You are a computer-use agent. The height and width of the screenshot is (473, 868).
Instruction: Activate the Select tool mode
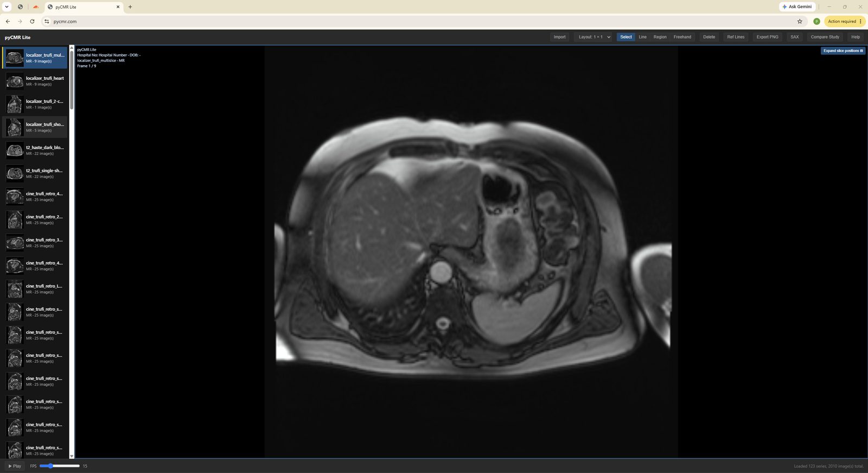(626, 37)
